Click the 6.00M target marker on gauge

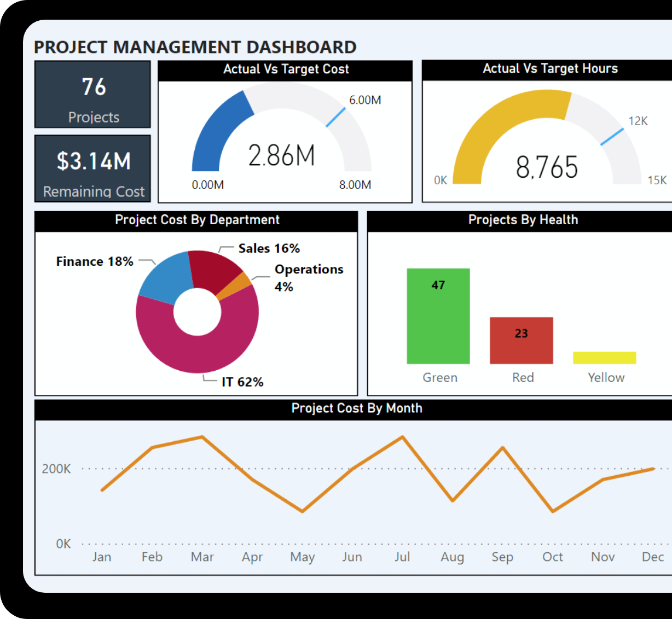pyautogui.click(x=335, y=117)
